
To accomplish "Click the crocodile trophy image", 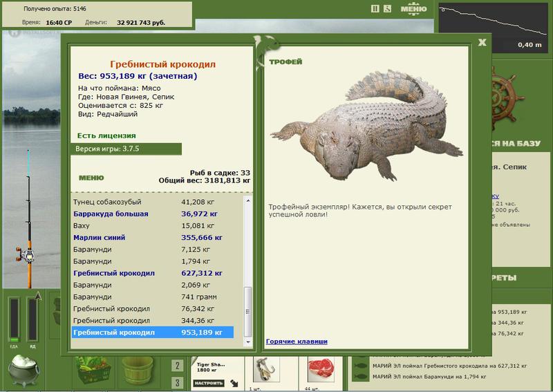I will pos(367,126).
